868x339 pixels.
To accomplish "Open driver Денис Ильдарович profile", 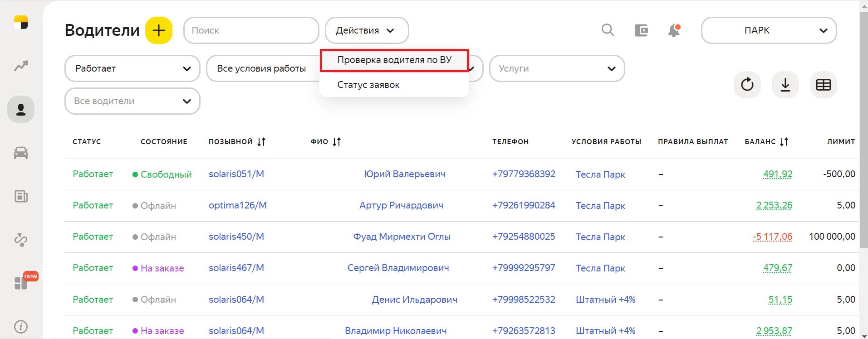I will [415, 300].
